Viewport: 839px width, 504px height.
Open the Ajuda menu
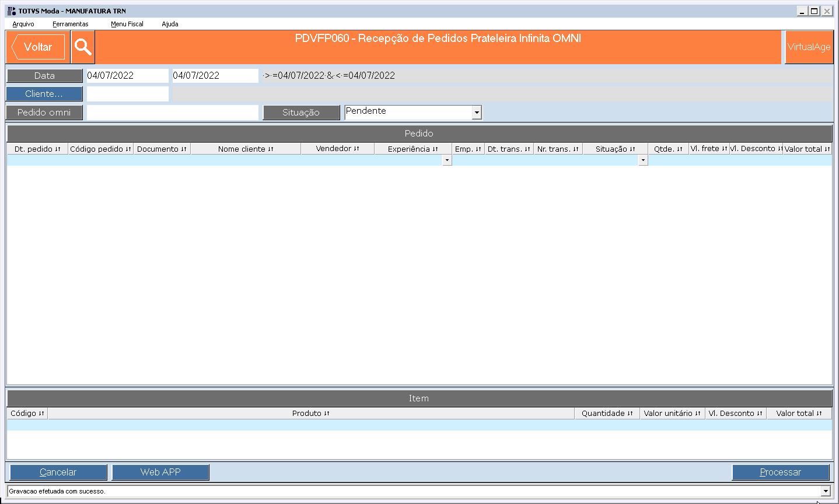coord(170,24)
